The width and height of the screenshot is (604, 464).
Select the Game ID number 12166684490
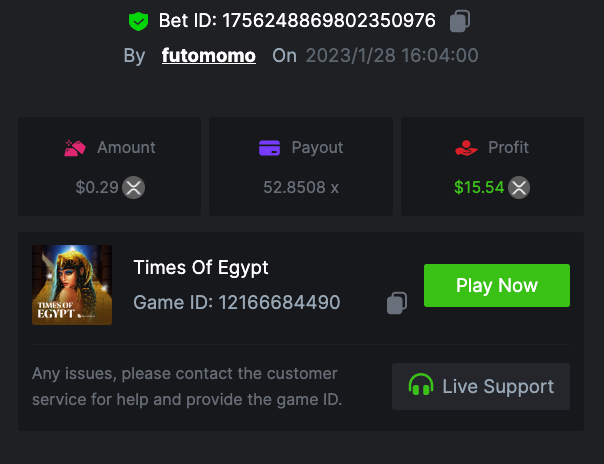click(282, 302)
